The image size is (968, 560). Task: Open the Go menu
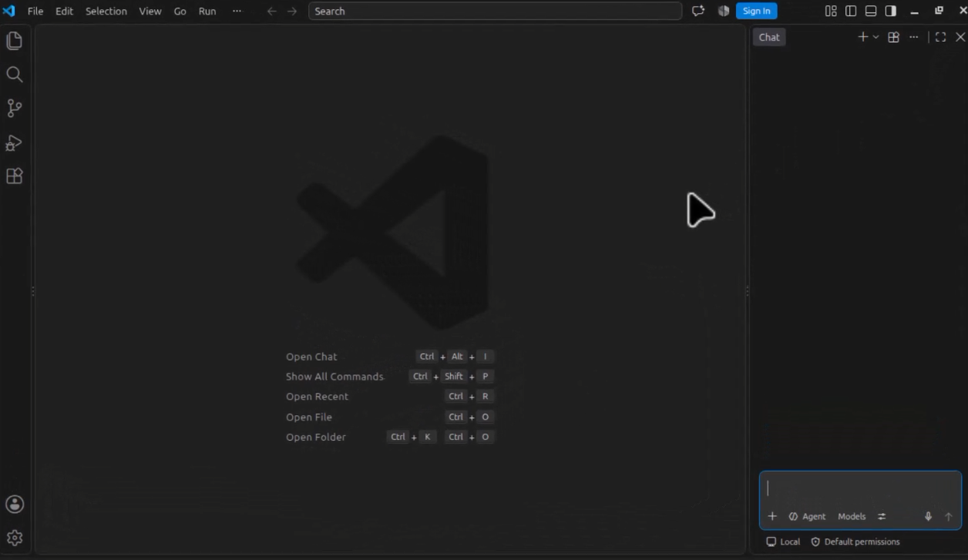point(180,11)
